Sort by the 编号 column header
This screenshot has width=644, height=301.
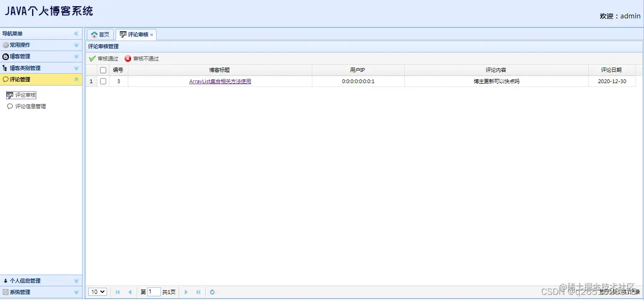pos(118,70)
